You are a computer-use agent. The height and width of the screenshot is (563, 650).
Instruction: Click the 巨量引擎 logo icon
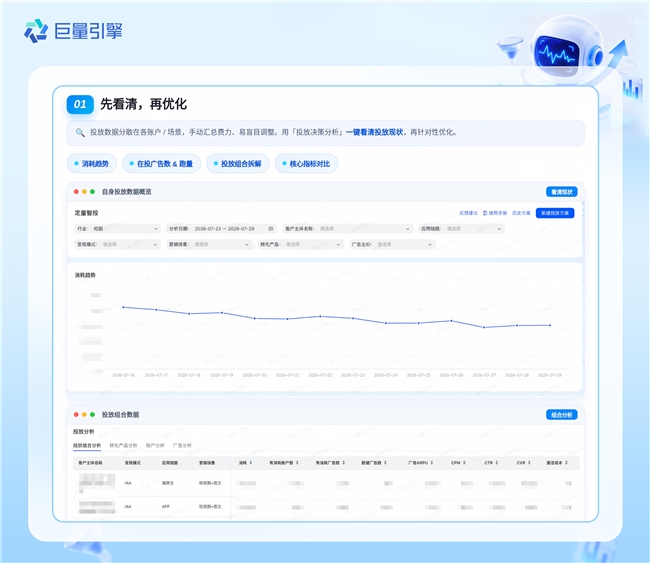pos(36,31)
